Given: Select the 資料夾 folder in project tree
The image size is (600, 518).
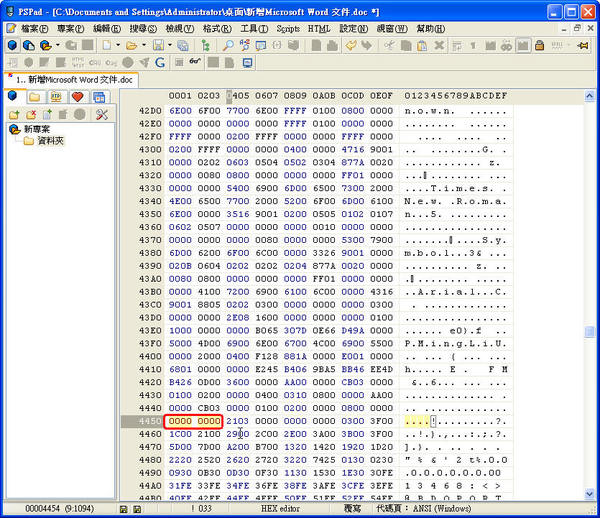Looking at the screenshot, I should pos(49,142).
